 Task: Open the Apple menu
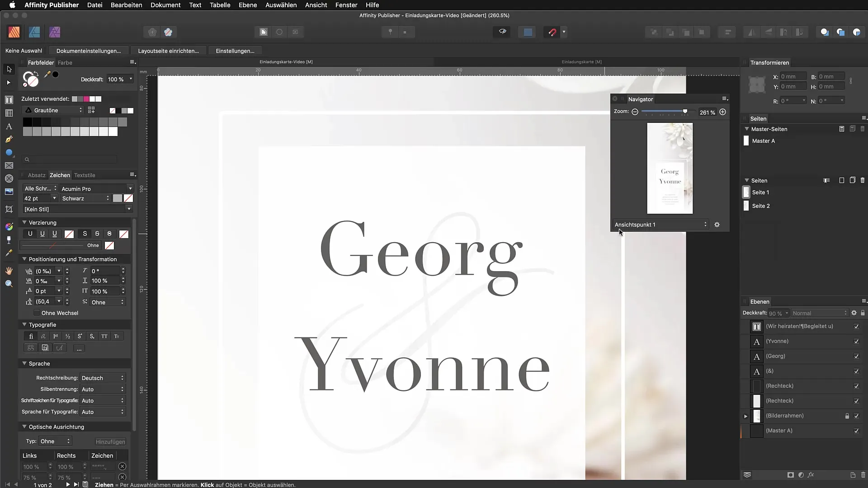(x=12, y=5)
